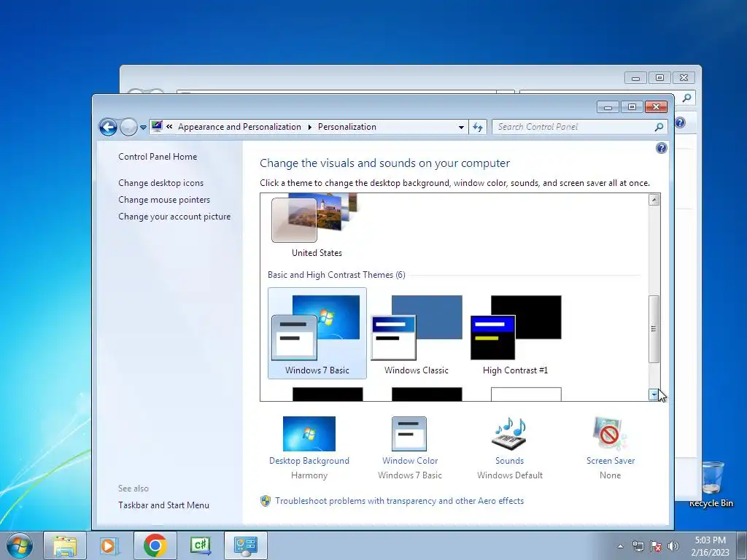747x560 pixels.
Task: Open Help in the Personalization window
Action: 661,148
